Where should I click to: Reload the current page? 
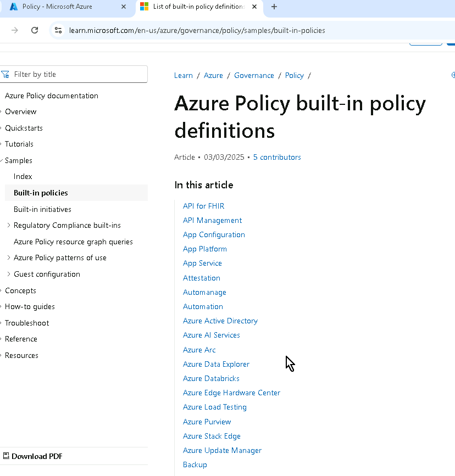35,30
